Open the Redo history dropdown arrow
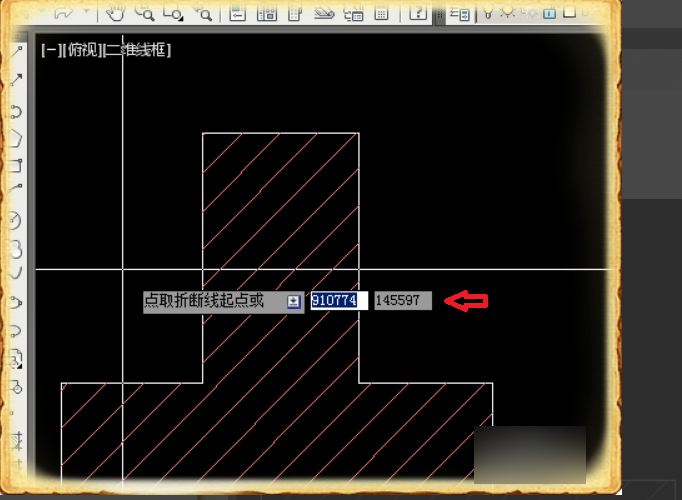This screenshot has width=682, height=500. point(86,12)
